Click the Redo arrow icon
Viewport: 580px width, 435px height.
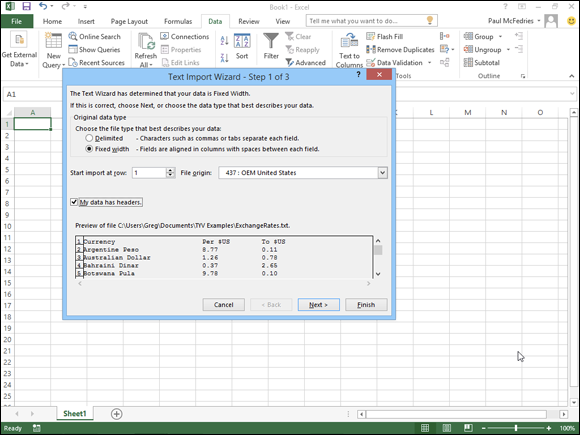[65, 6]
